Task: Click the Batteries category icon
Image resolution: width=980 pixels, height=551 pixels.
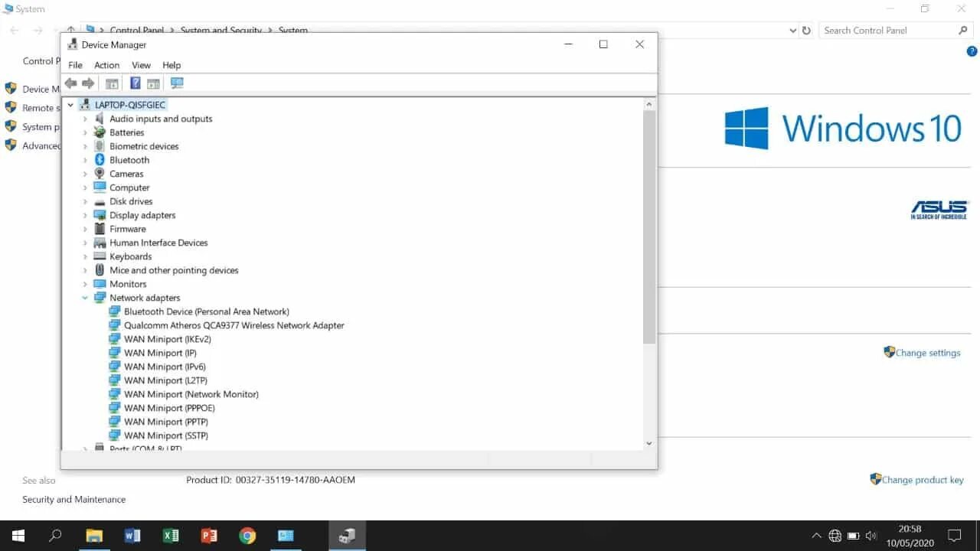Action: click(100, 132)
